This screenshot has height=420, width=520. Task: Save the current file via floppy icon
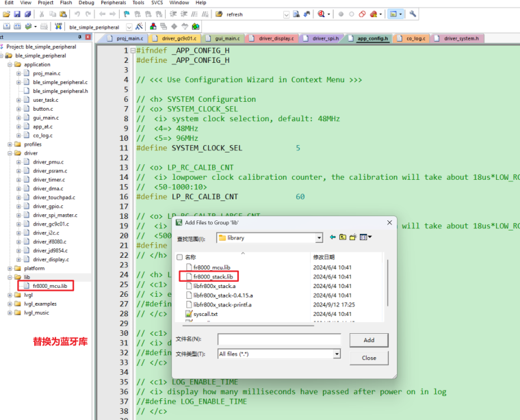pyautogui.click(x=17, y=14)
